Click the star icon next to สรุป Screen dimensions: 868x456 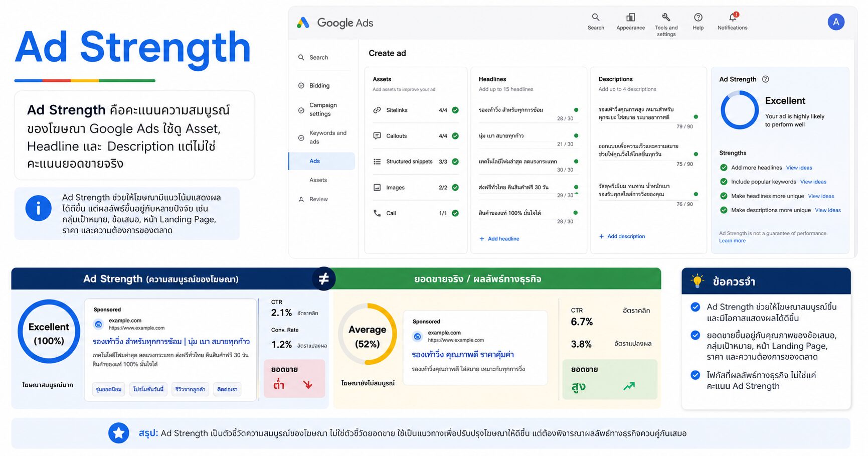pyautogui.click(x=119, y=433)
